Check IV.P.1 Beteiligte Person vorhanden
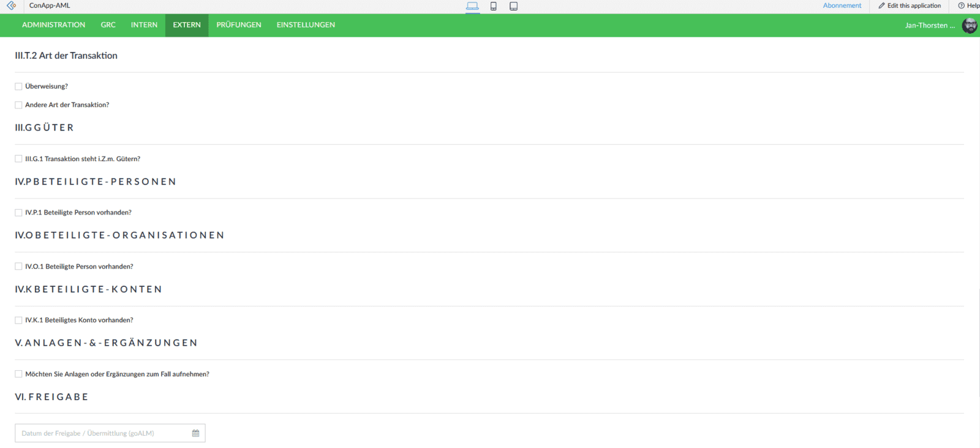This screenshot has height=448, width=980. [18, 213]
